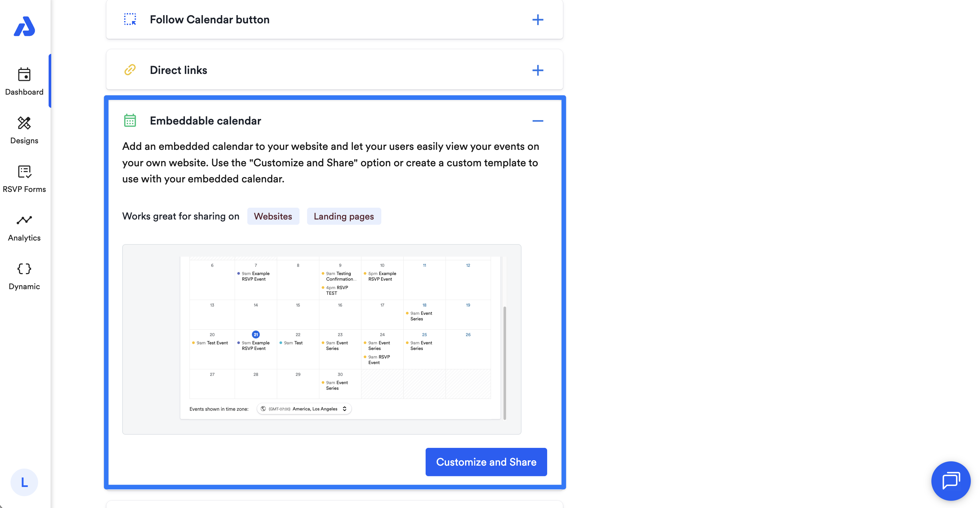This screenshot has height=508, width=980.
Task: Collapse the Embeddable calendar section
Action: click(537, 121)
